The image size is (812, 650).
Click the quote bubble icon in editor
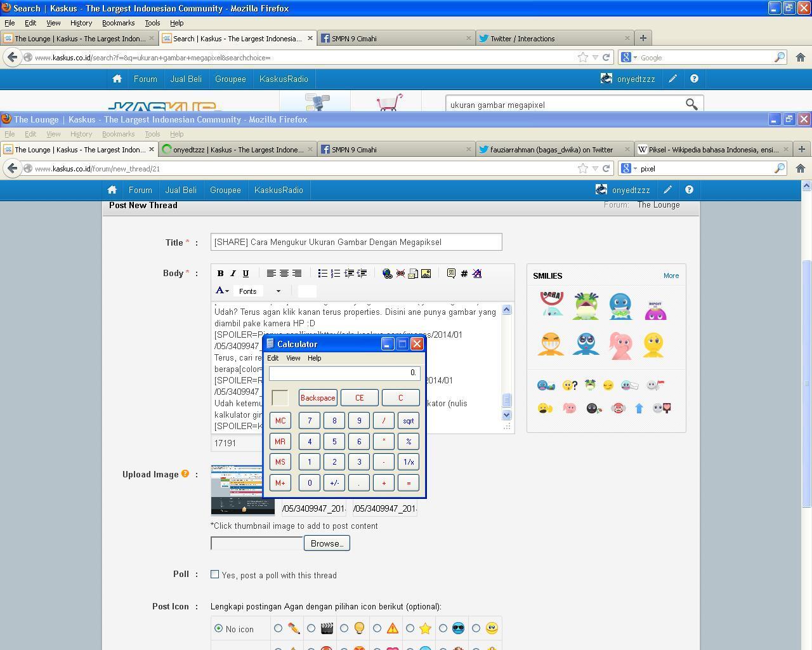[451, 274]
